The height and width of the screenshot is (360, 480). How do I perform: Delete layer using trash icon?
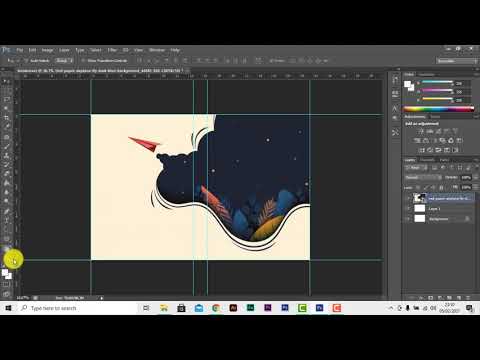pos(468,297)
